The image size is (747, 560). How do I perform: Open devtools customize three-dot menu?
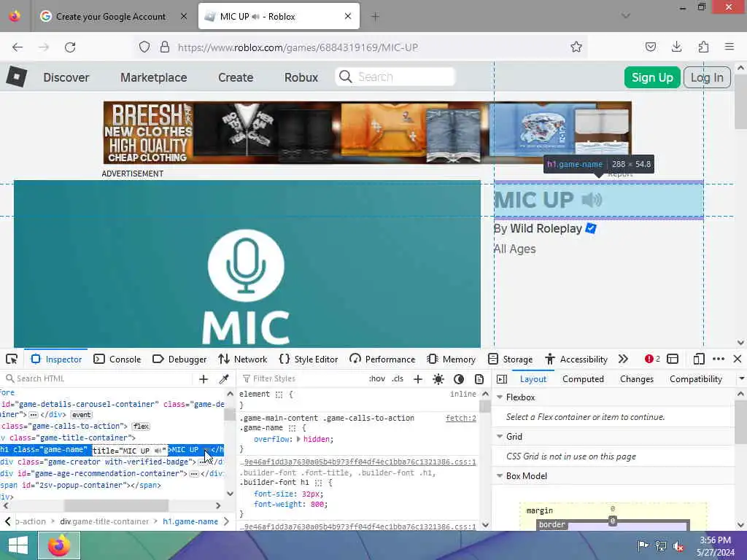719,359
